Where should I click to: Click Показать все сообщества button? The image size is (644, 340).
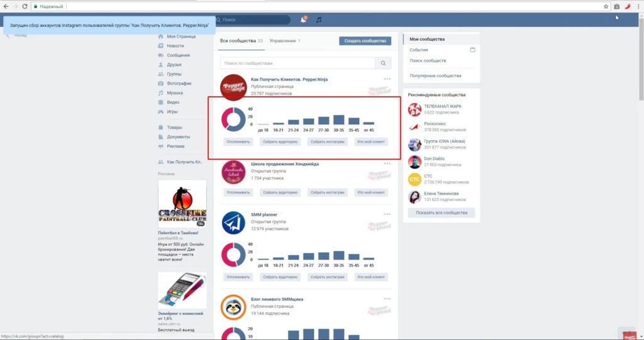coord(441,212)
